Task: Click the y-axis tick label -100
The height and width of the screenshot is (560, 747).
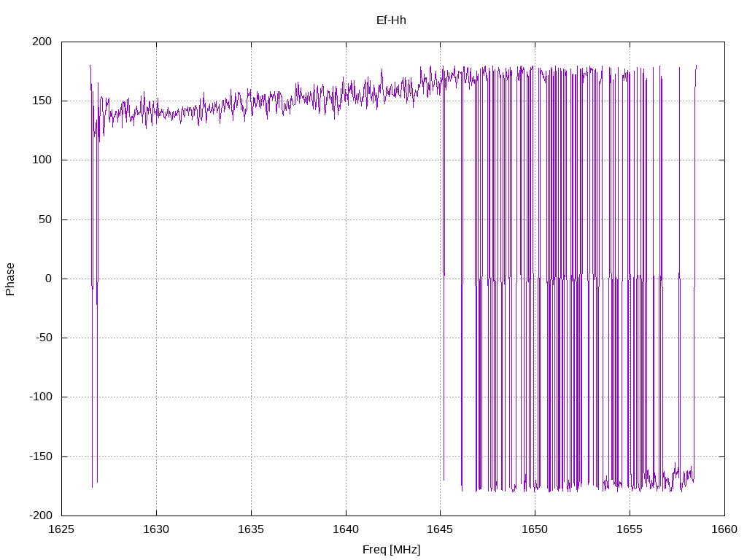Action: (x=41, y=397)
